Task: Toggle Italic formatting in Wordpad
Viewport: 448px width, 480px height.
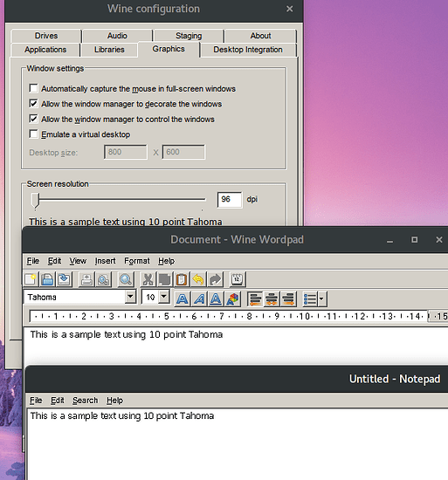Action: (199, 298)
